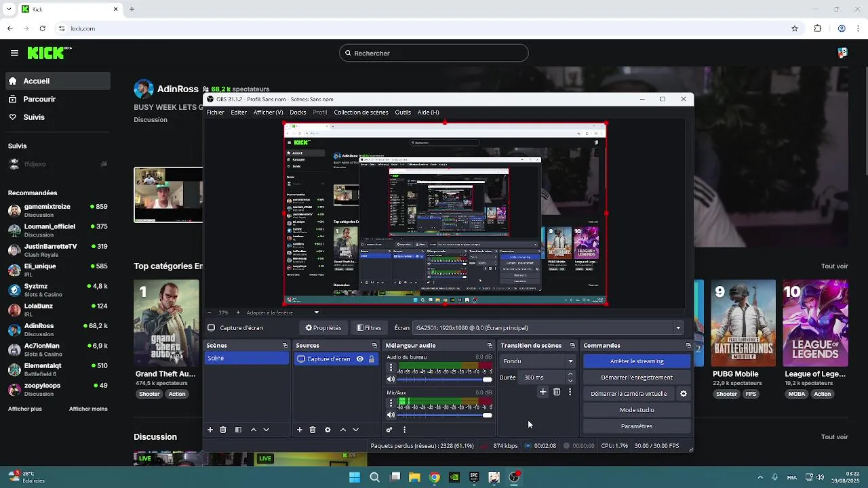
Task: Set focus in transition Durée 300 ms field
Action: point(543,378)
